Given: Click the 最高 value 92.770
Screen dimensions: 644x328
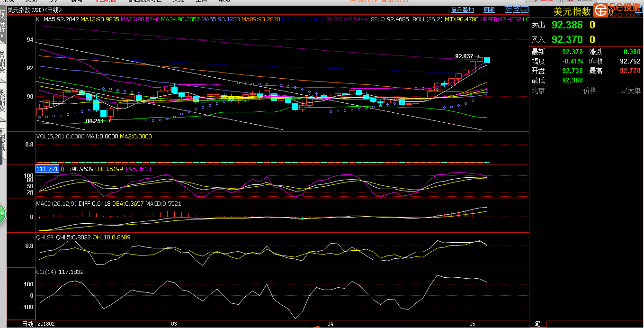Looking at the screenshot, I should coord(630,71).
